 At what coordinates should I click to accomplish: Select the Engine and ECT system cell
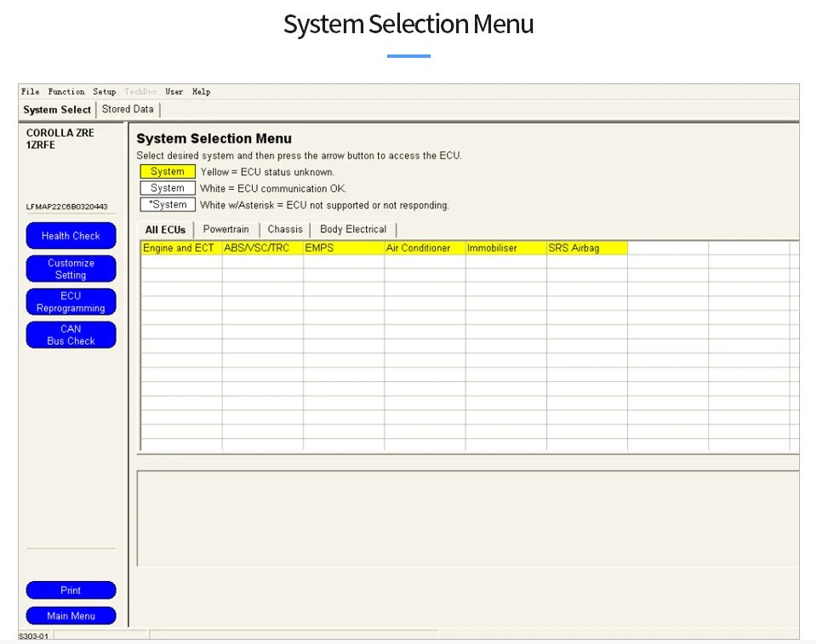181,248
